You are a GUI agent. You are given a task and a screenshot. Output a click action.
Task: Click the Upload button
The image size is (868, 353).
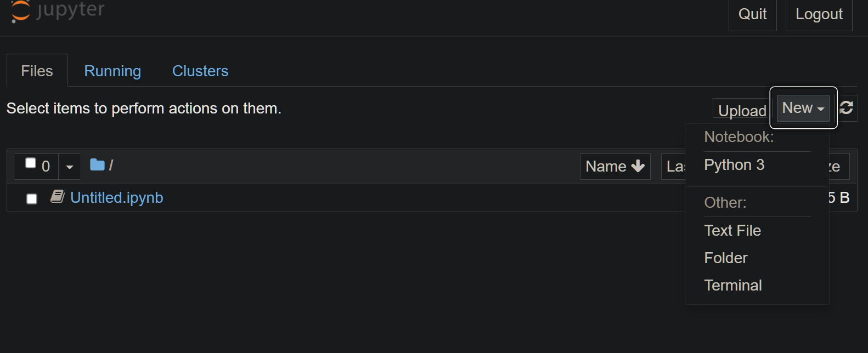tap(740, 110)
